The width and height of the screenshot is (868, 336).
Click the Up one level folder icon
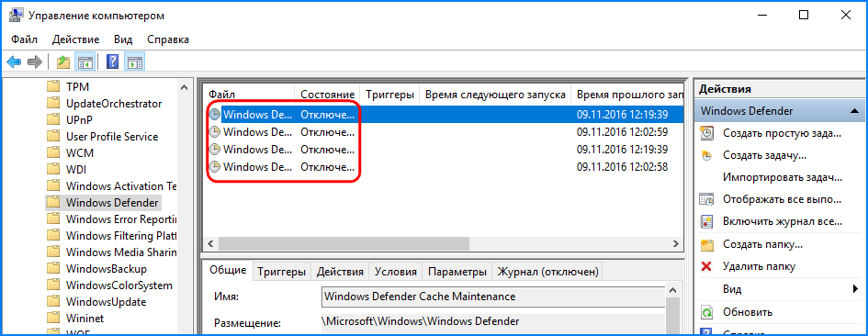coord(63,62)
